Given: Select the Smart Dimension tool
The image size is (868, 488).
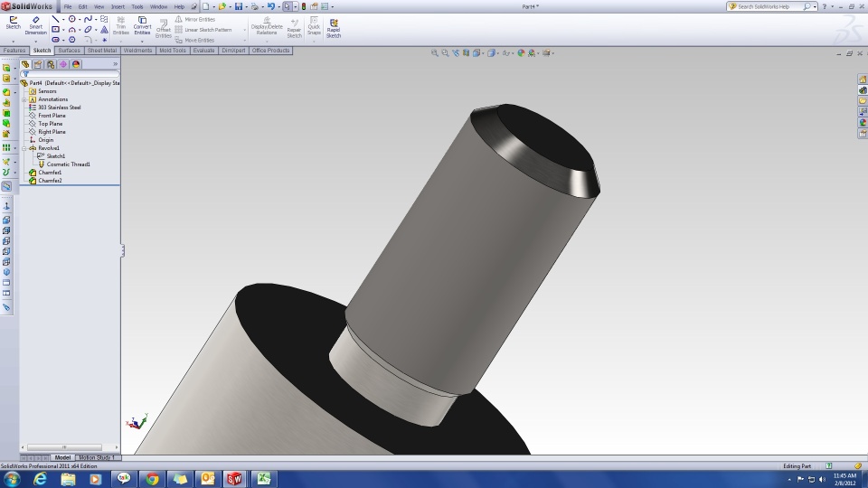Looking at the screenshot, I should pos(35,25).
